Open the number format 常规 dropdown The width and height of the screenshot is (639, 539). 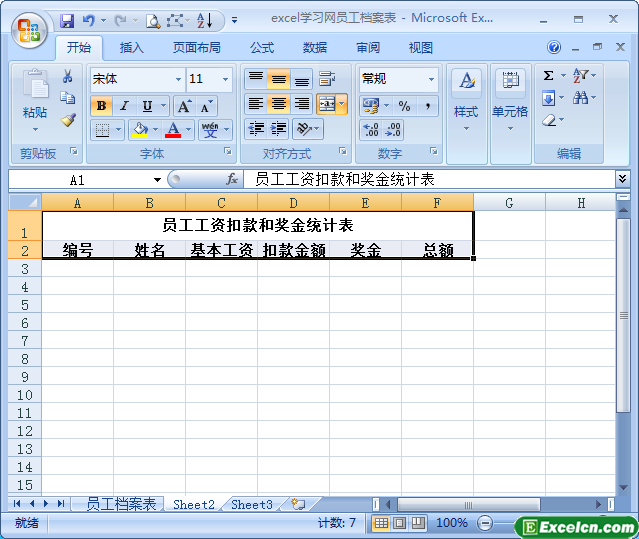click(x=431, y=79)
